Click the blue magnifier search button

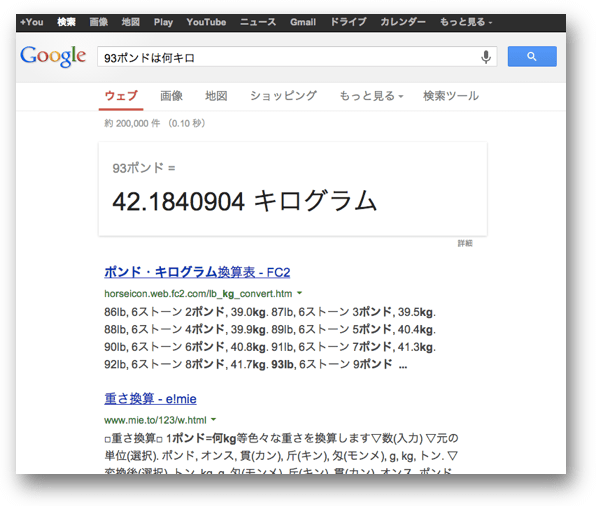[x=532, y=57]
